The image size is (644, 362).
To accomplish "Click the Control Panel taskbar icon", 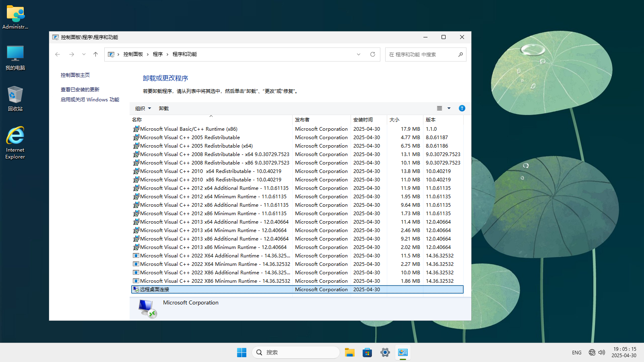I will (403, 353).
